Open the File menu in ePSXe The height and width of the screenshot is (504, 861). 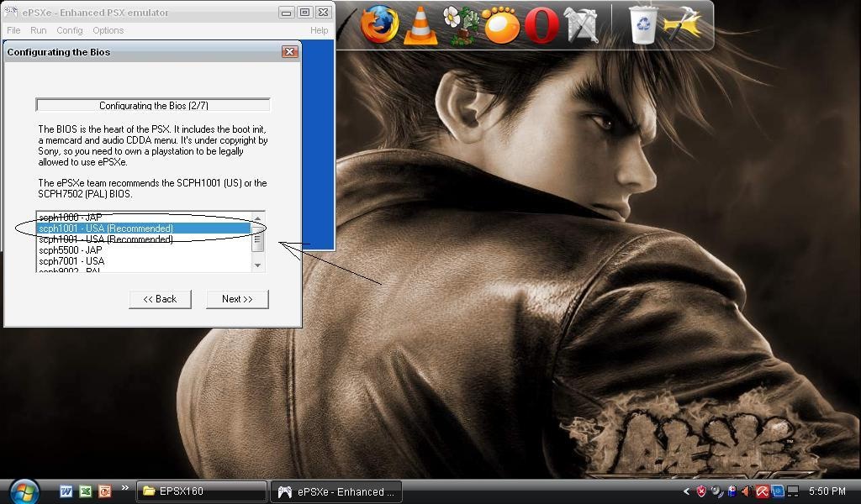13,30
